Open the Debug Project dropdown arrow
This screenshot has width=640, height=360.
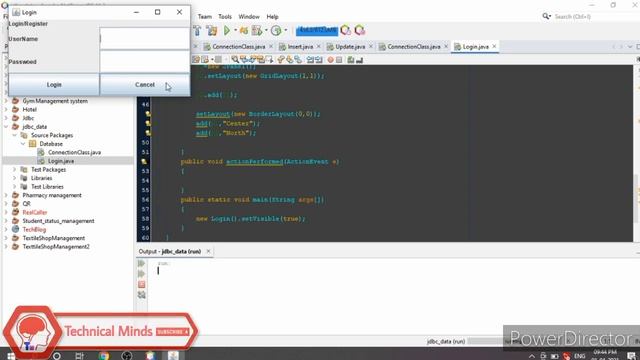266,30
